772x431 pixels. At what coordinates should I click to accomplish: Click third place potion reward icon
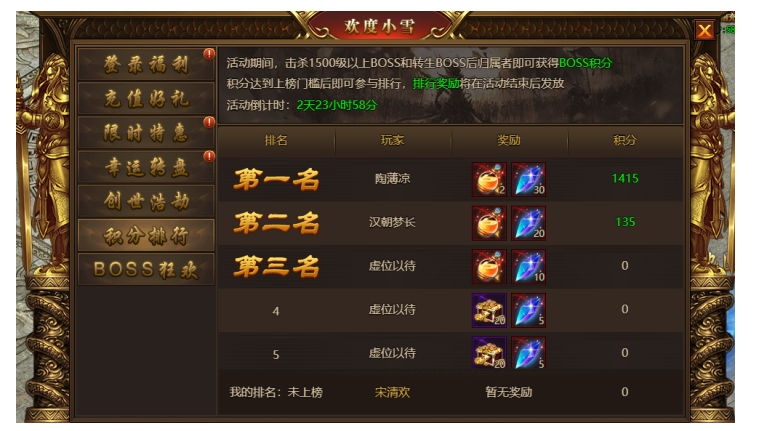click(x=489, y=266)
